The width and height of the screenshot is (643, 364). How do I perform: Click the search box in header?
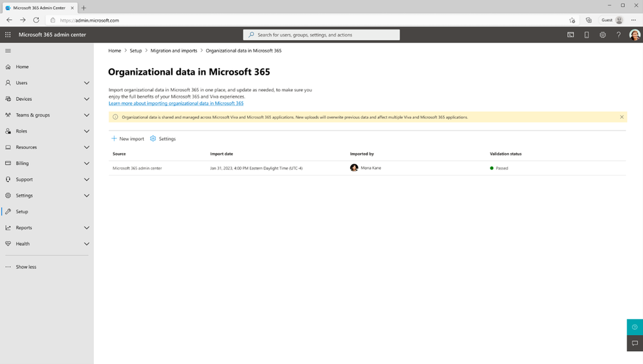(x=322, y=35)
